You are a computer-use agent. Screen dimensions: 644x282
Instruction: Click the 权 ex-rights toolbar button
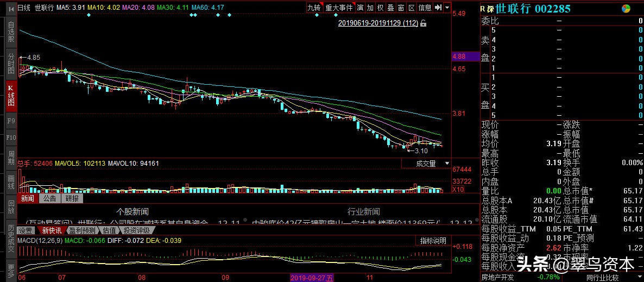pyautogui.click(x=380, y=8)
